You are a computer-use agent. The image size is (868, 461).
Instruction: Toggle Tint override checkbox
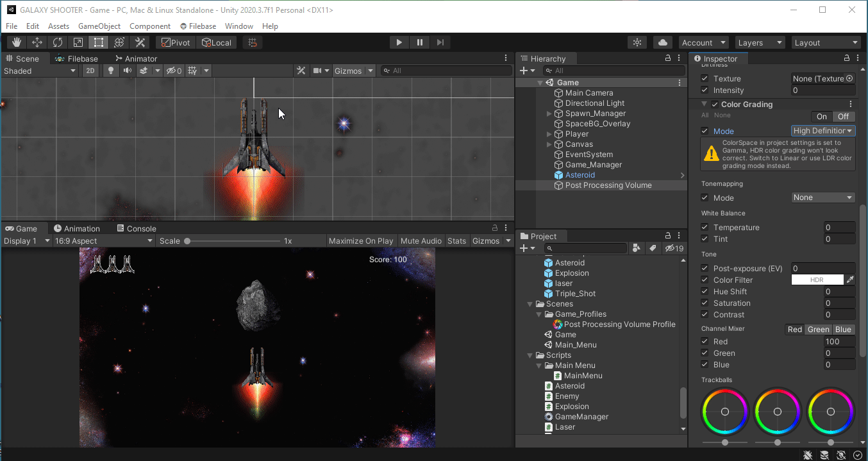(705, 239)
